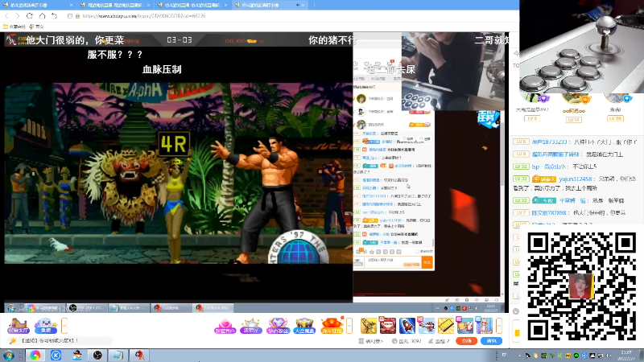The width and height of the screenshot is (644, 362).
Task: Open the first top fan avatar with the purple trophy
Action: [x=532, y=99]
